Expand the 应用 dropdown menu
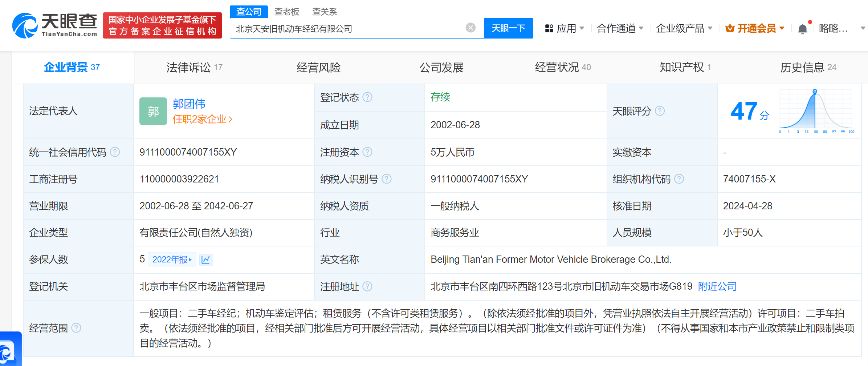This screenshot has width=868, height=366. coord(565,28)
